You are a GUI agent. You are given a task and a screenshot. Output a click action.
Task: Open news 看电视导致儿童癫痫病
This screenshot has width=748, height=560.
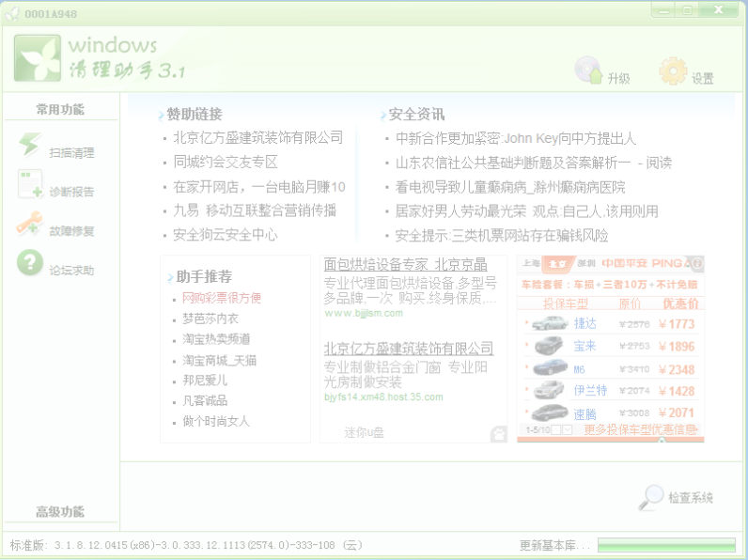(x=510, y=187)
